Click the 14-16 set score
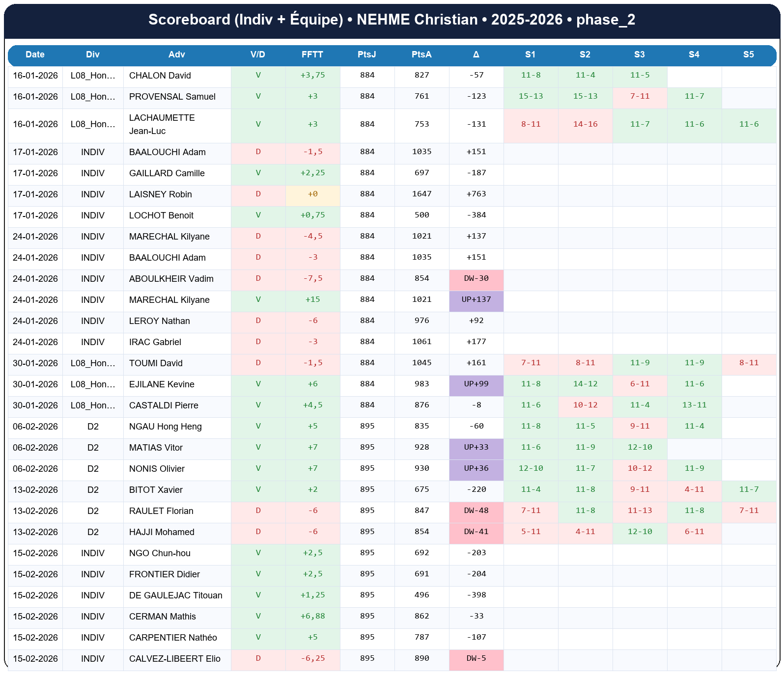Screen dimensions: 784x674 tap(585, 124)
